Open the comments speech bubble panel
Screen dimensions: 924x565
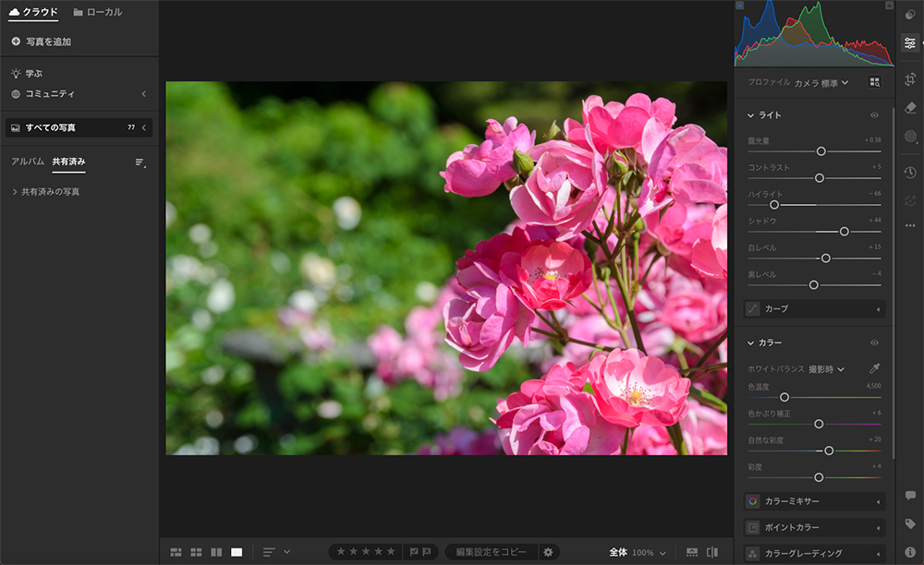pyautogui.click(x=910, y=496)
